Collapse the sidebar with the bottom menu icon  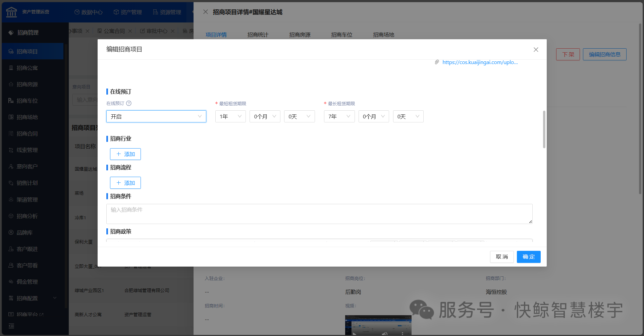pos(11,326)
